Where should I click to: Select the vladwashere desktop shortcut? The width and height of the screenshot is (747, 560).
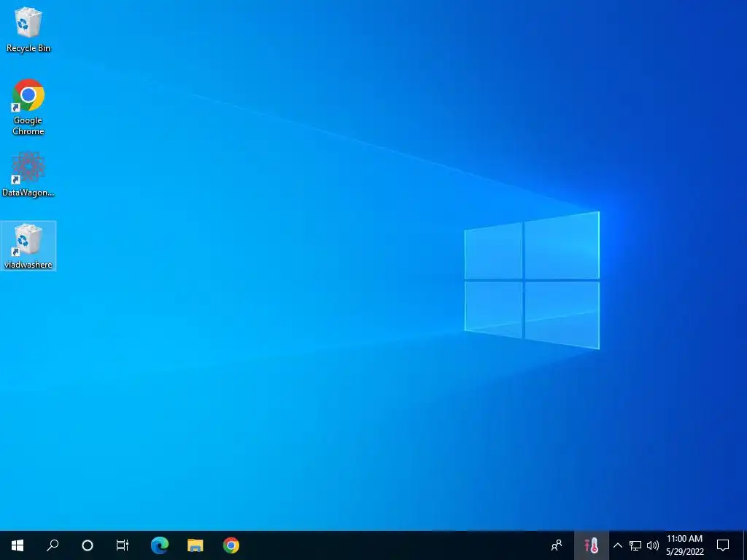pos(28,246)
